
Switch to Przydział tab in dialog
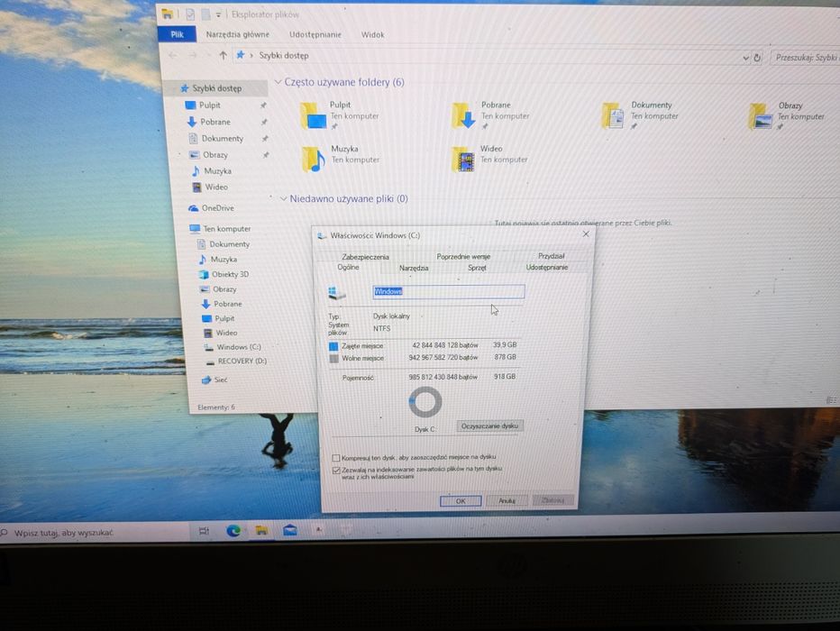coord(552,256)
